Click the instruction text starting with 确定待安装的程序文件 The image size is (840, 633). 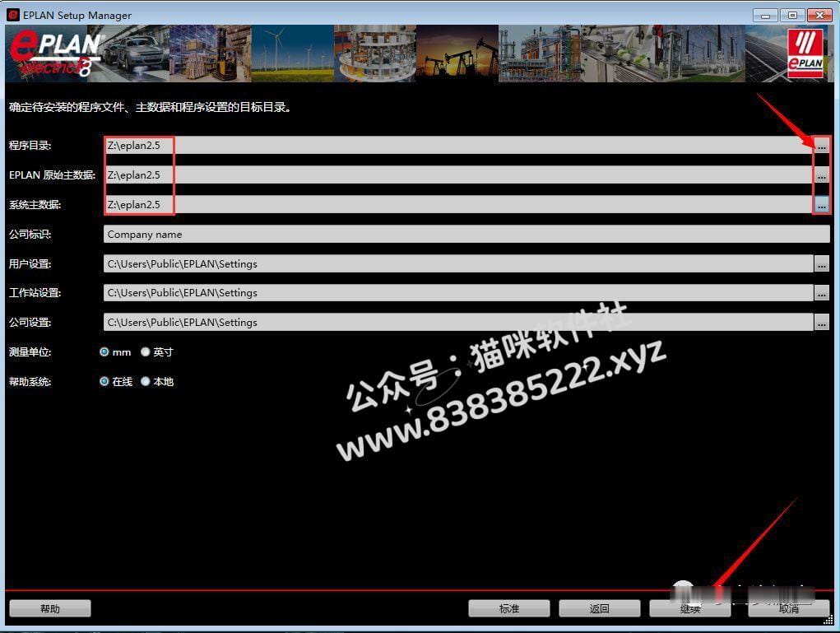[150, 107]
